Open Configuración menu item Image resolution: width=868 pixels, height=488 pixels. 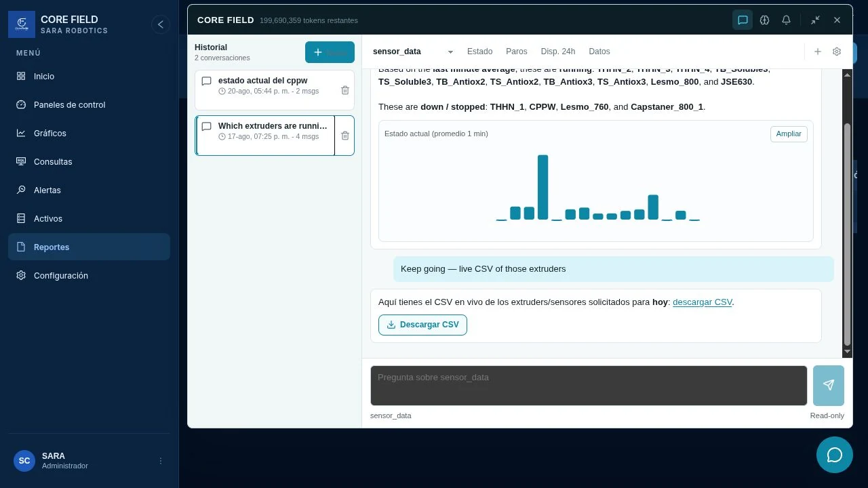tap(89, 276)
